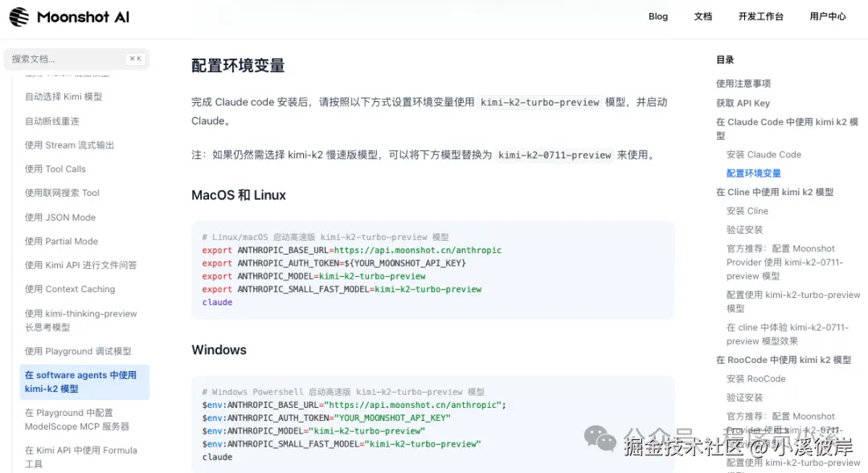Click the Moonshot AI logo icon
868x473 pixels.
(x=19, y=17)
